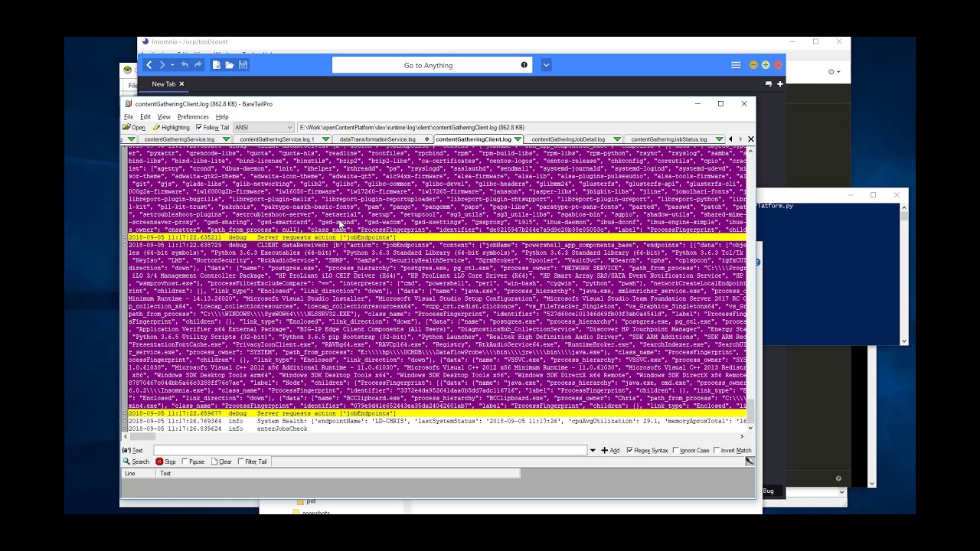Open the View menu in BareTailPro

tap(164, 117)
